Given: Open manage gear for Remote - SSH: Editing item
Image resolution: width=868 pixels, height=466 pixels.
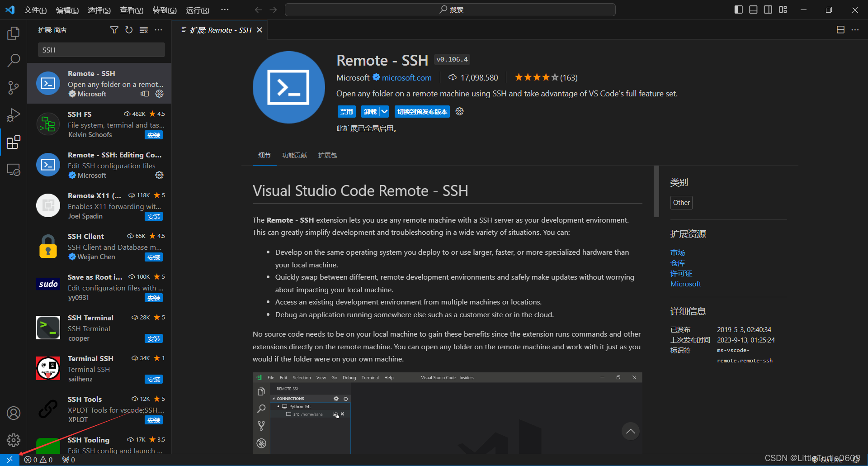Looking at the screenshot, I should (x=160, y=175).
